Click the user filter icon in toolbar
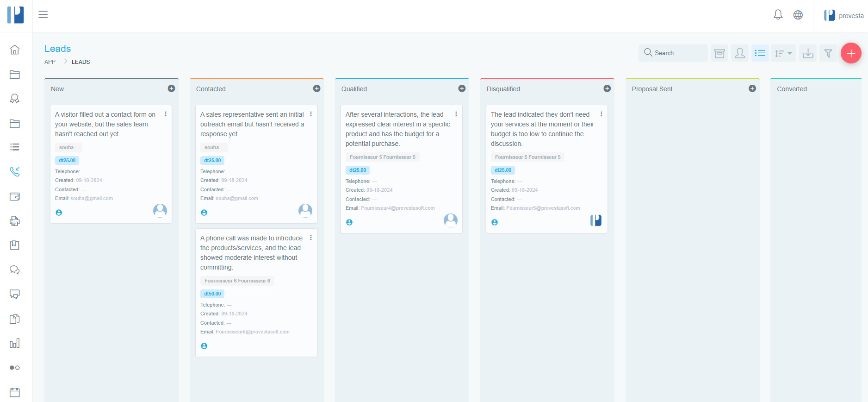 (x=740, y=53)
